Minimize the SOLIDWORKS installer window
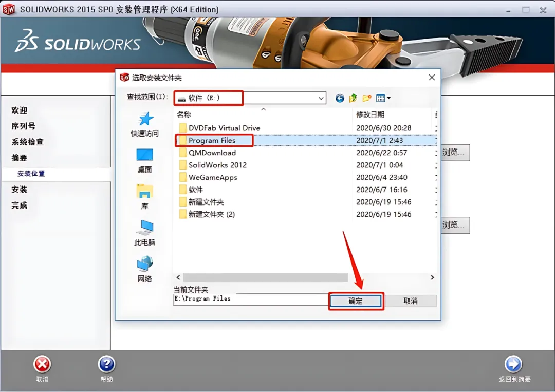555x392 pixels. 509,10
